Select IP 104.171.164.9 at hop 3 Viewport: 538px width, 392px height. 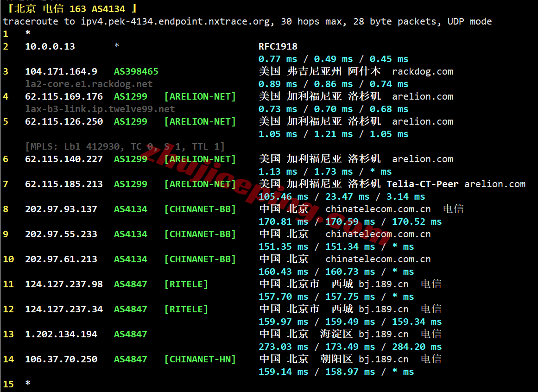61,72
